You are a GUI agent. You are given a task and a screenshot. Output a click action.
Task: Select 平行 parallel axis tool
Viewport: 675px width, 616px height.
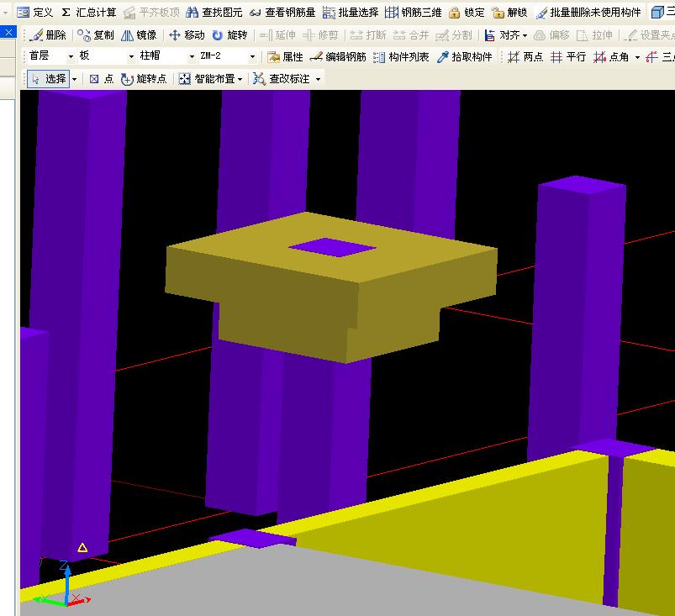click(568, 57)
